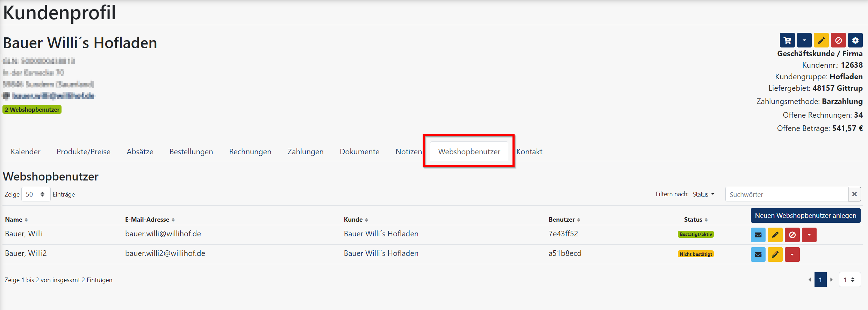Click the blurred customer email link under the address

(53, 96)
